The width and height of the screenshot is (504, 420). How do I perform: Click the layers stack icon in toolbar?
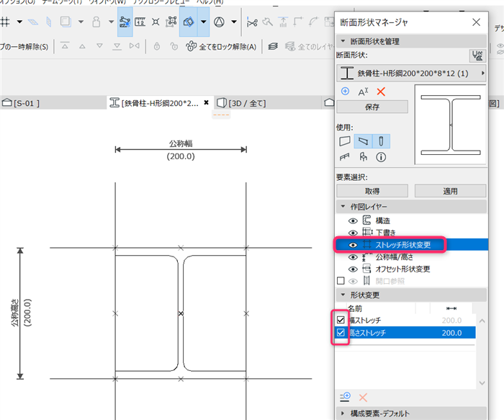tap(273, 46)
